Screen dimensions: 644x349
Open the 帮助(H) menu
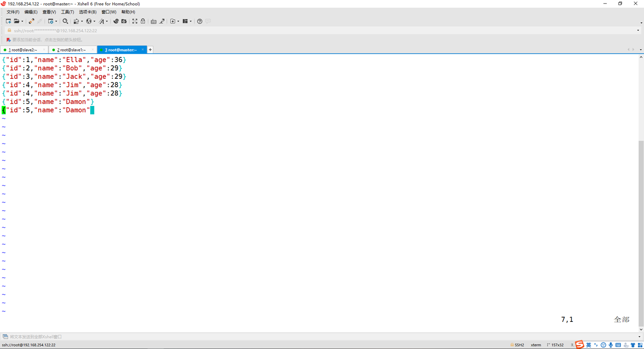[128, 12]
